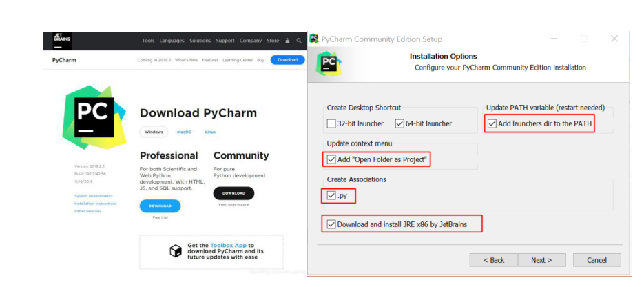Click the "Free trial" text under Download

(160, 217)
